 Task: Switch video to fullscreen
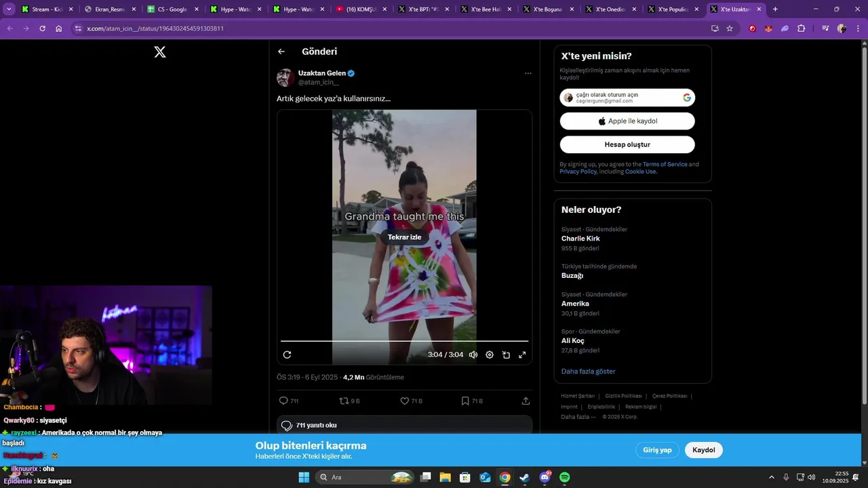click(522, 354)
